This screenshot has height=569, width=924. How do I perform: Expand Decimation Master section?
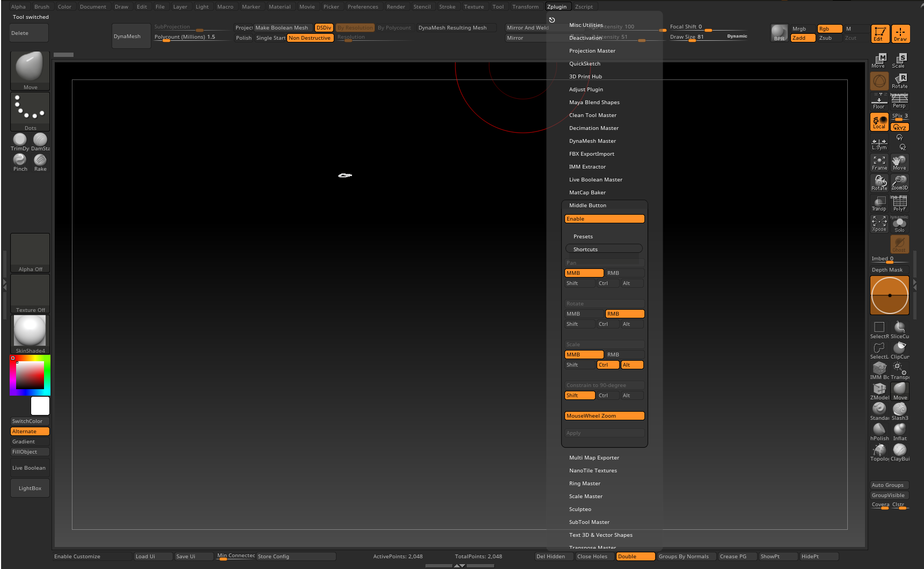(x=594, y=128)
